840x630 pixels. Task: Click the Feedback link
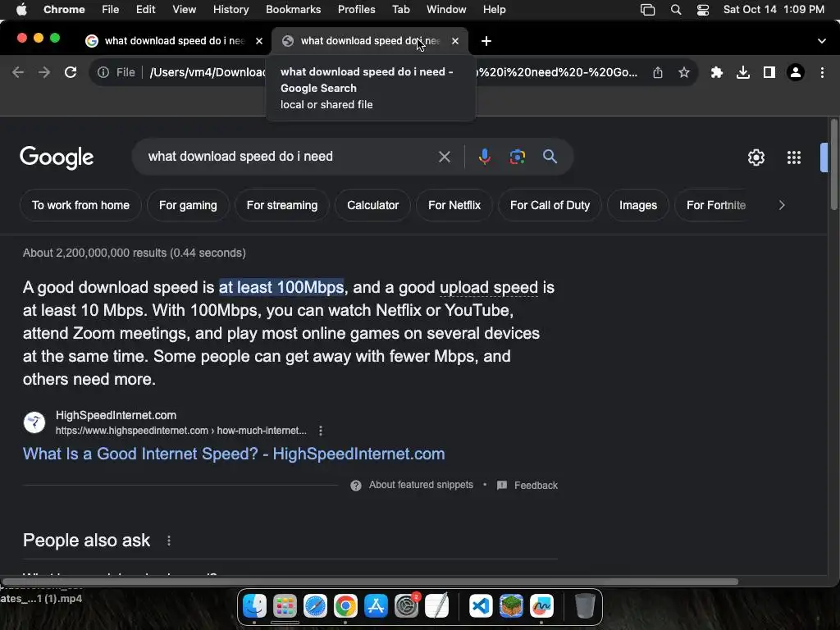click(527, 486)
